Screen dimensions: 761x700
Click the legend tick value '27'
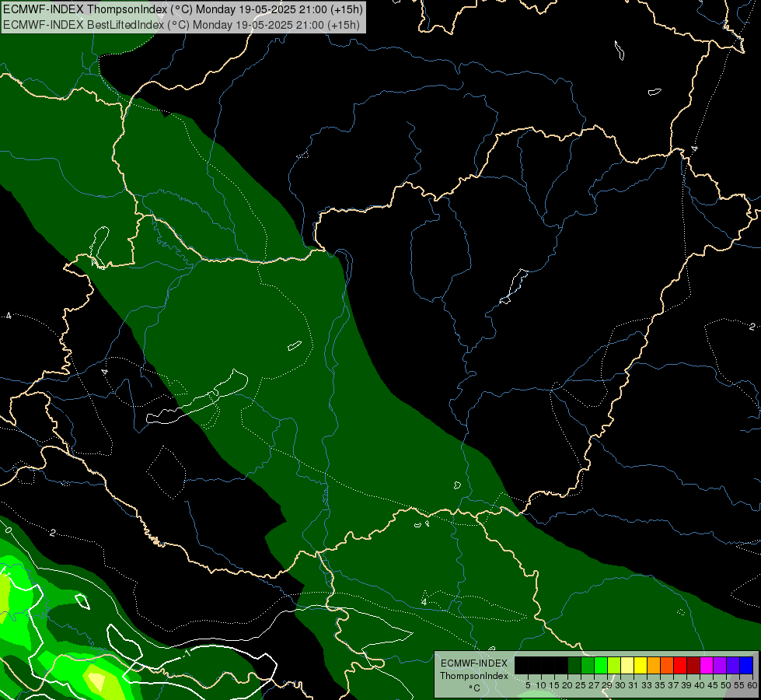point(594,685)
